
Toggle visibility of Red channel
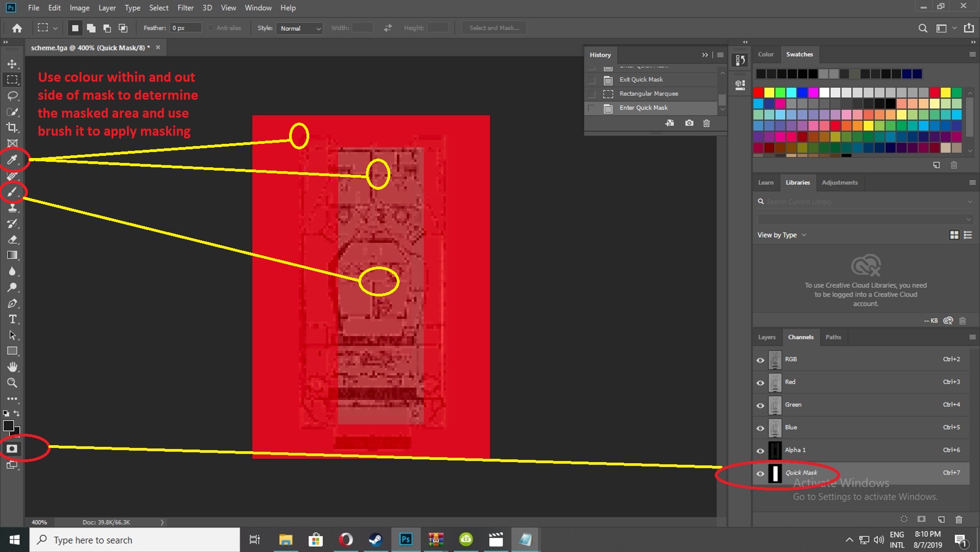(x=761, y=383)
